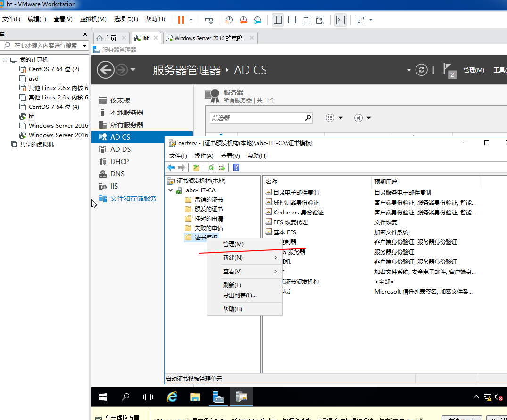Click Server Manager back arrow button
Image resolution: width=507 pixels, height=420 pixels.
tap(106, 70)
